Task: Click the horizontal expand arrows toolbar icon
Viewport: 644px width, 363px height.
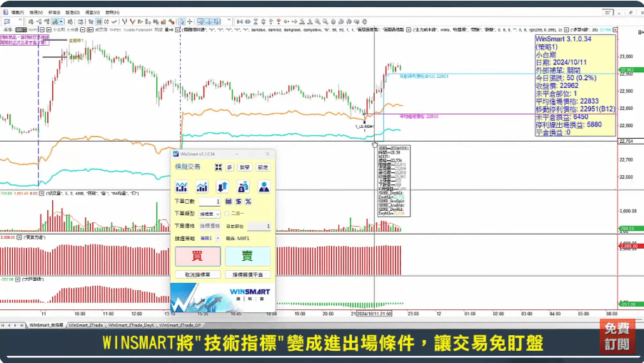Action: [247, 21]
